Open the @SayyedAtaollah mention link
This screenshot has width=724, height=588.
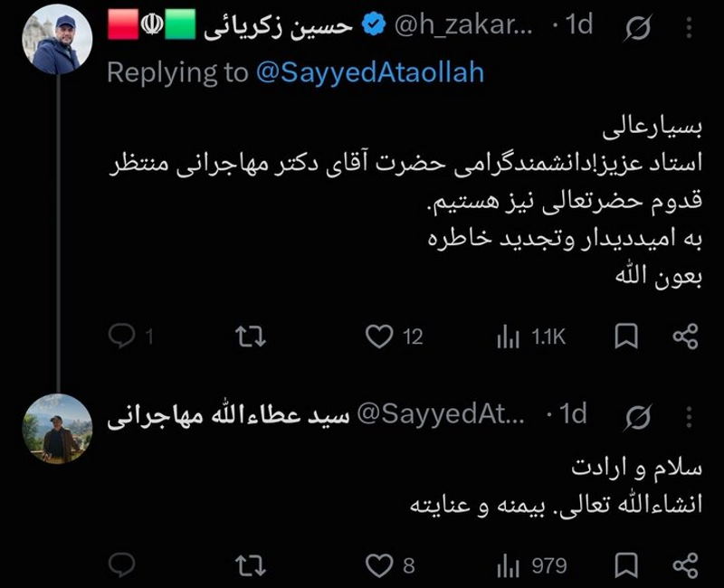pyautogui.click(x=370, y=72)
